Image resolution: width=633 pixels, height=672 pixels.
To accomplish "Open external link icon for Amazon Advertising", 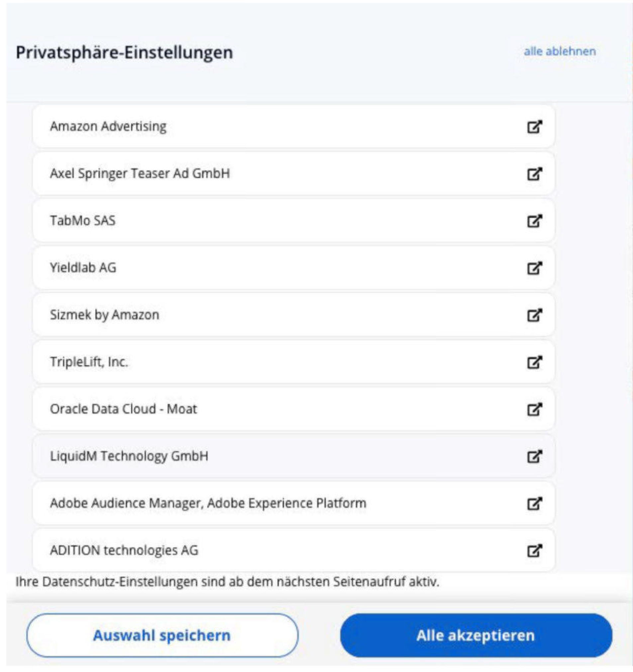I will pyautogui.click(x=535, y=126).
